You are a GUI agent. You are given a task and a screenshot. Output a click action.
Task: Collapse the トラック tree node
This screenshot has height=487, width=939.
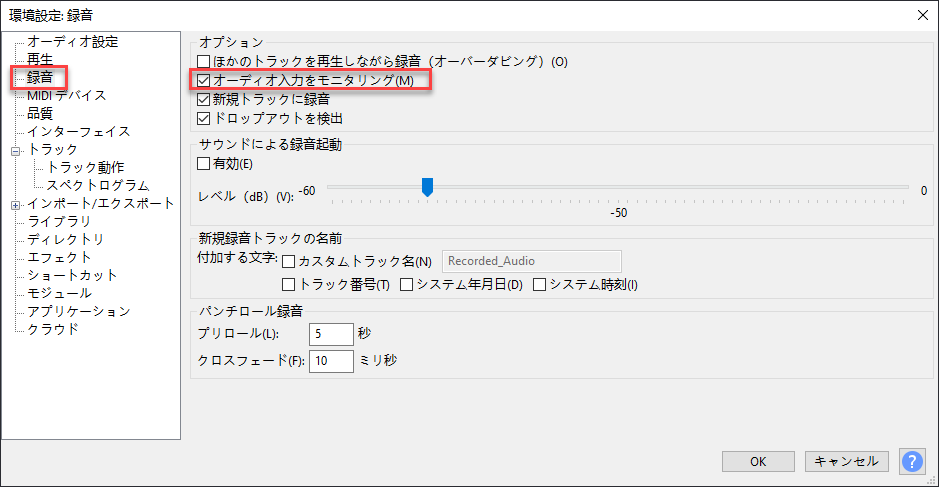[16, 150]
